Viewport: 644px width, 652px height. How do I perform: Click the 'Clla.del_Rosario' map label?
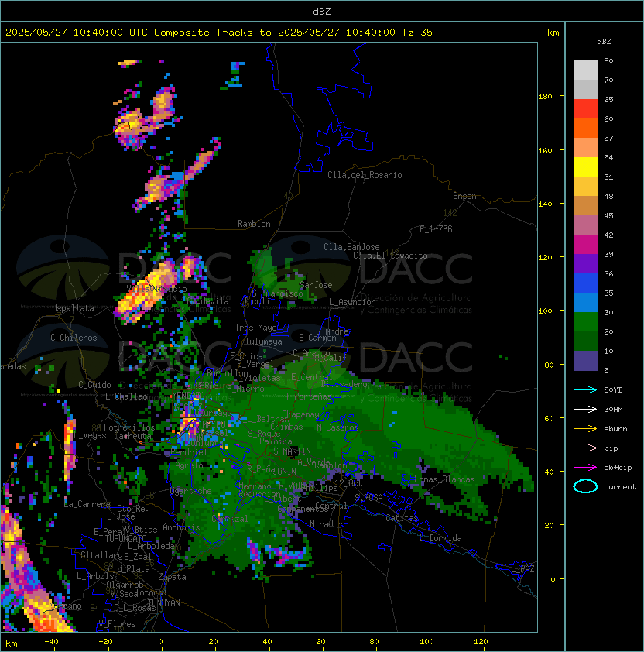(365, 175)
